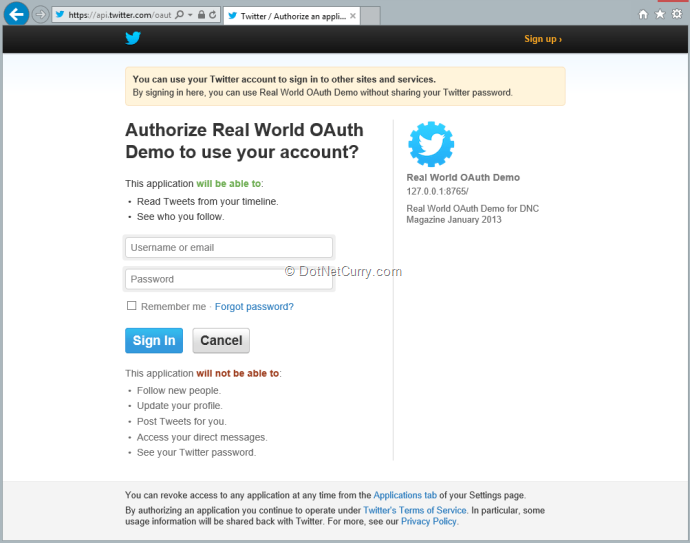
Task: Click 'See who you follow.' text
Action: click(x=180, y=216)
